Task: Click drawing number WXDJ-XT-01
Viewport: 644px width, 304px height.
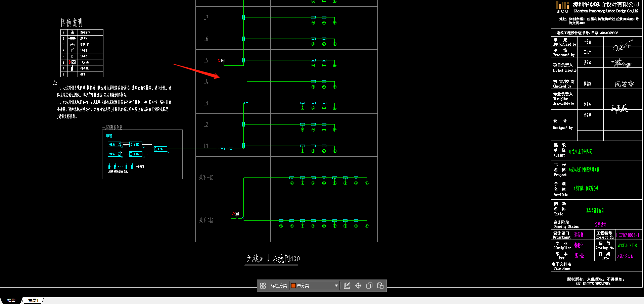Action: click(x=628, y=245)
